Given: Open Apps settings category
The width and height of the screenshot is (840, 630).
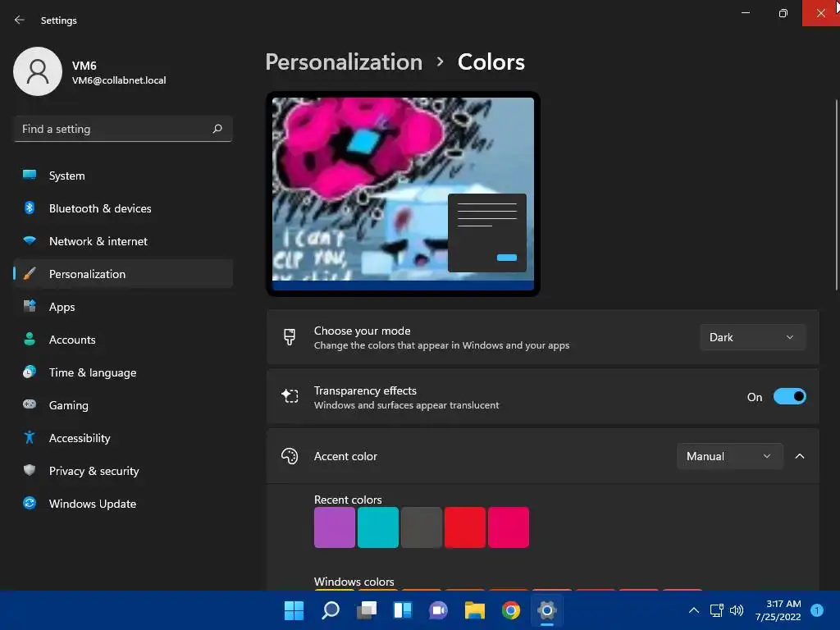Looking at the screenshot, I should [123, 307].
